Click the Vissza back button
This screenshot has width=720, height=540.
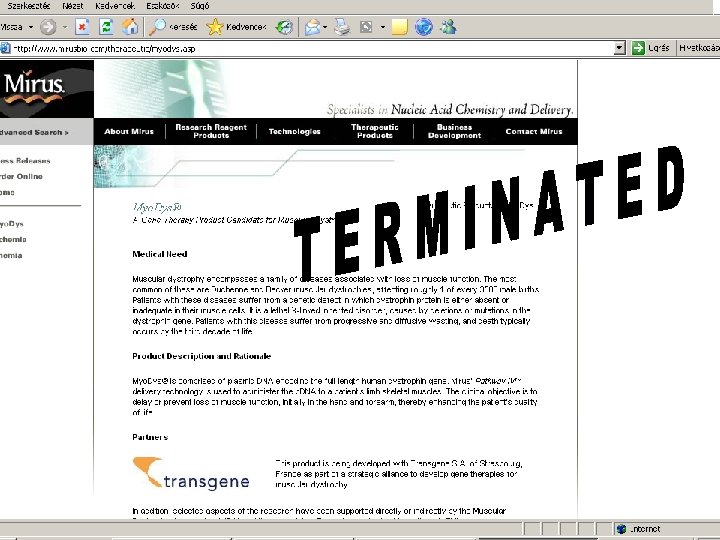(x=11, y=27)
